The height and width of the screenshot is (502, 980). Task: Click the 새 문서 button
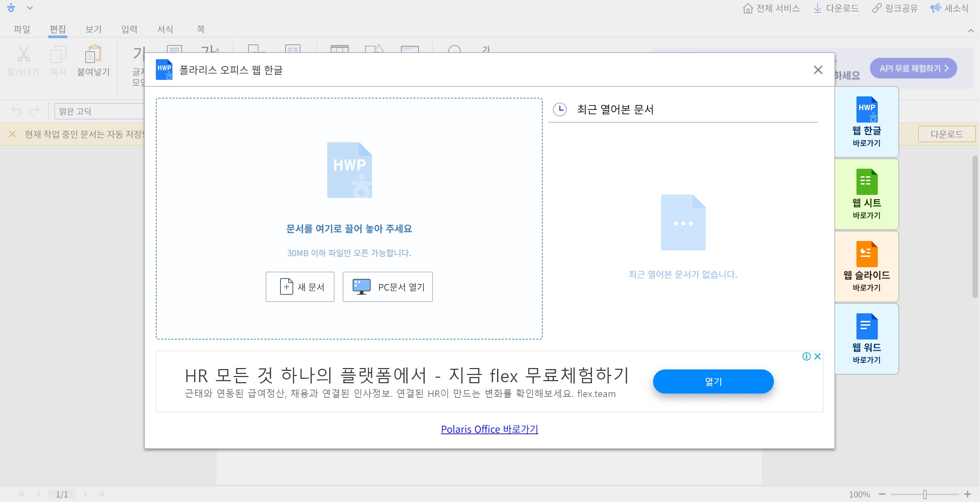300,286
